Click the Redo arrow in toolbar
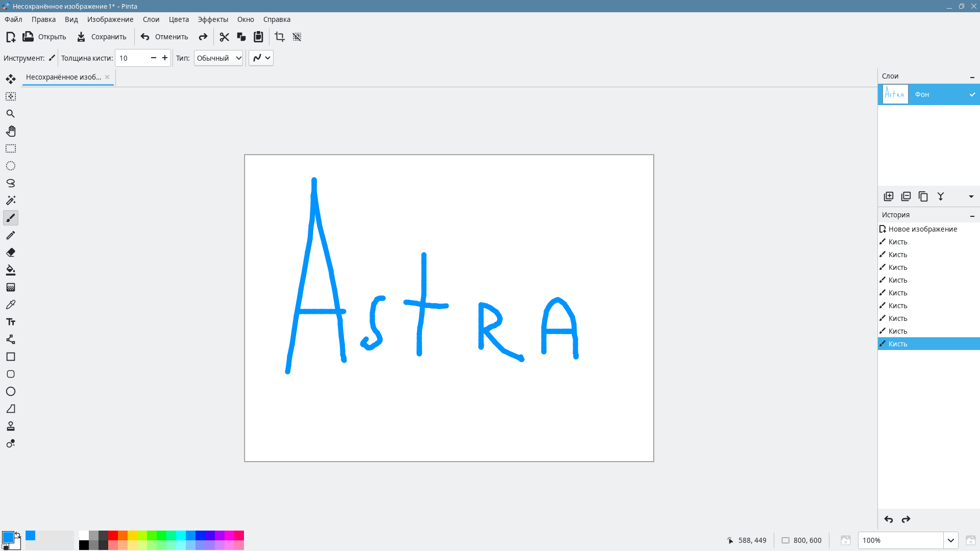The height and width of the screenshot is (551, 980). click(x=203, y=37)
